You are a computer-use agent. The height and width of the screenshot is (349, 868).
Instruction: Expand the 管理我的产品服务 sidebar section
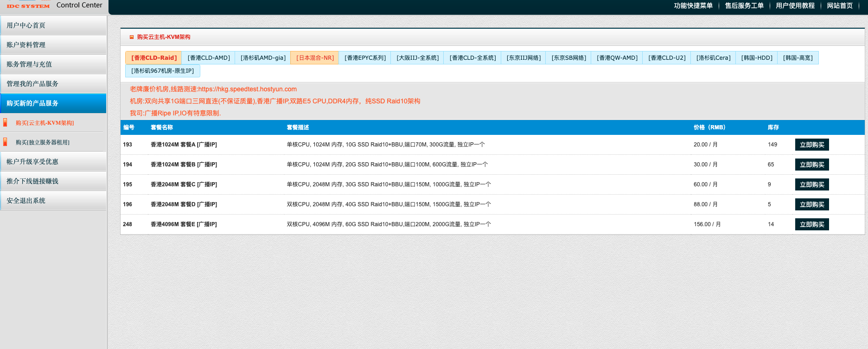point(53,84)
